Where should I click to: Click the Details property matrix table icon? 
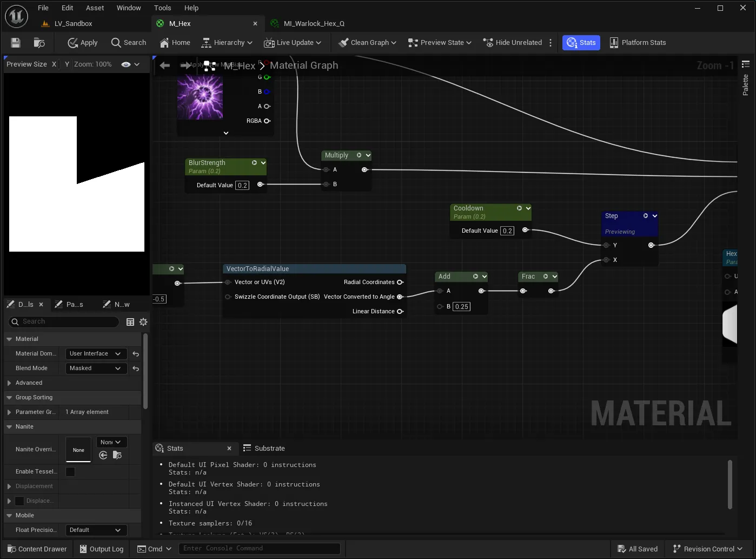pyautogui.click(x=130, y=322)
